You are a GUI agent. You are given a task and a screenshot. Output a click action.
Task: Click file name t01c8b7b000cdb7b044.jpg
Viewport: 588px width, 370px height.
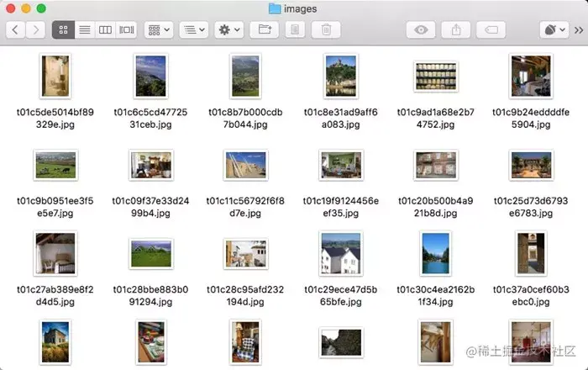[x=245, y=119]
